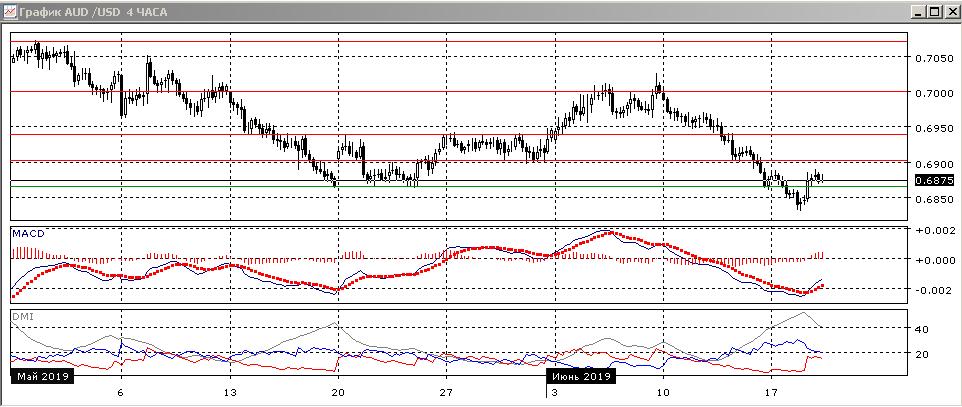The width and height of the screenshot is (962, 407).
Task: Maximize the AUD/USD chart window
Action: tap(934, 11)
